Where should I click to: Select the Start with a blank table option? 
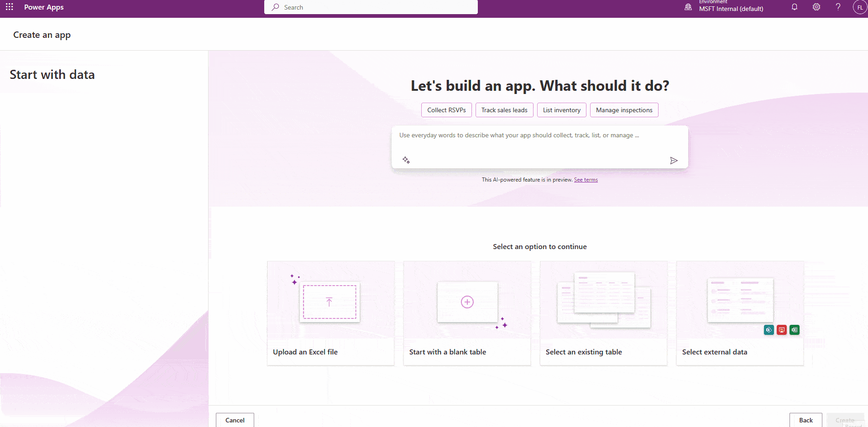(467, 313)
